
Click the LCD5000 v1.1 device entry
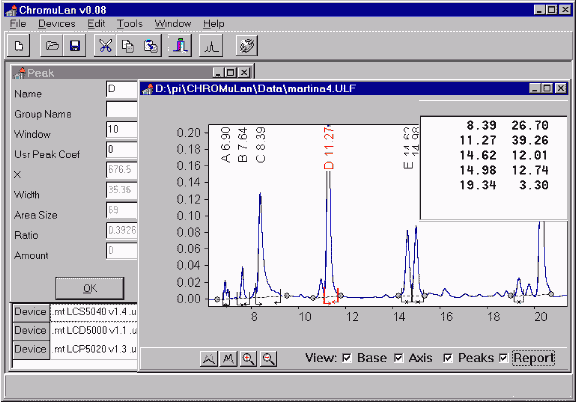[x=94, y=331]
